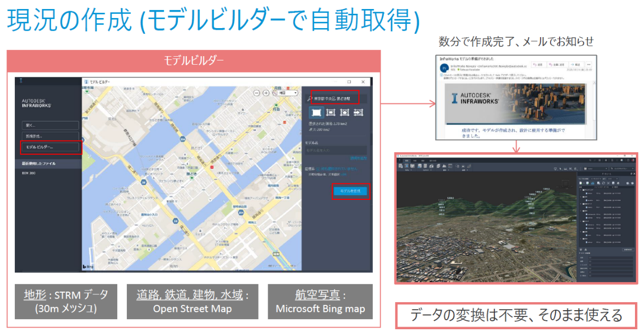Viewport: 644px width, 334px height.
Task: Select the rectangle with inner square area tool
Action: click(344, 112)
